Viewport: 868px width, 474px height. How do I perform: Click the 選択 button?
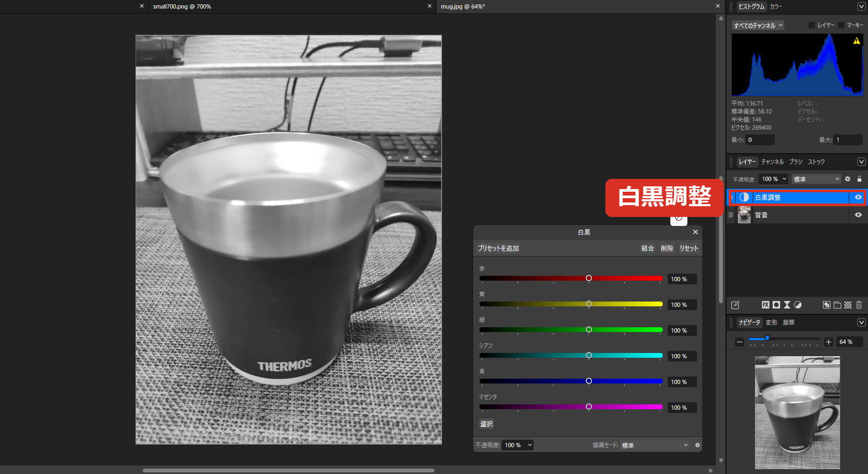coord(487,424)
